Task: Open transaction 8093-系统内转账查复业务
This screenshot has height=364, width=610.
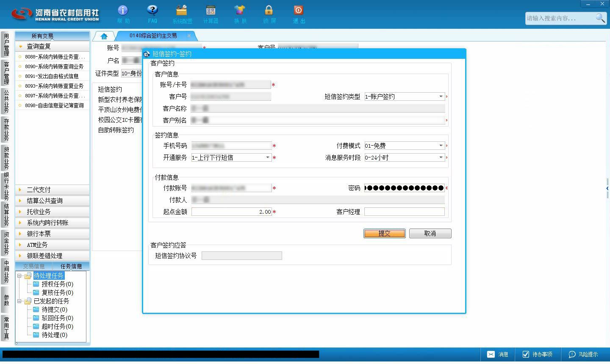Action: pos(54,86)
